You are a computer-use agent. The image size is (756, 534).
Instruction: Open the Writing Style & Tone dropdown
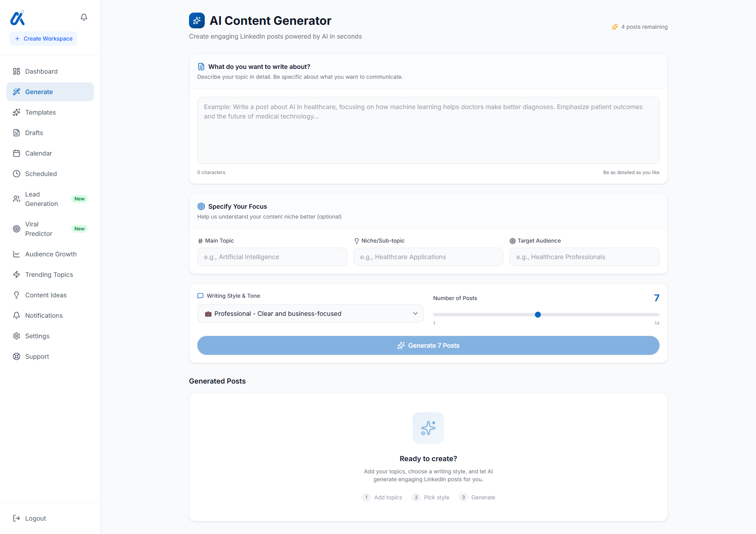(310, 313)
